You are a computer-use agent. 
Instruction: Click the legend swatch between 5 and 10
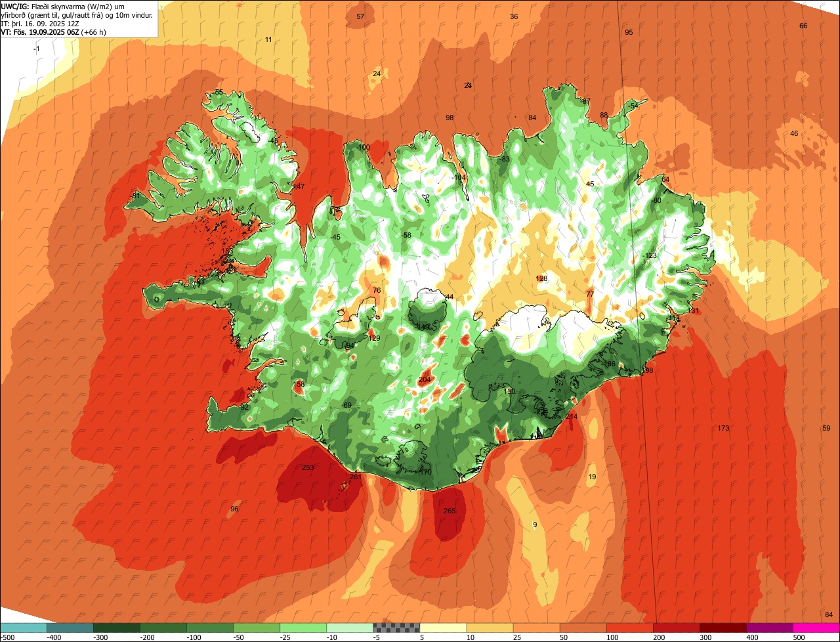coord(443,628)
